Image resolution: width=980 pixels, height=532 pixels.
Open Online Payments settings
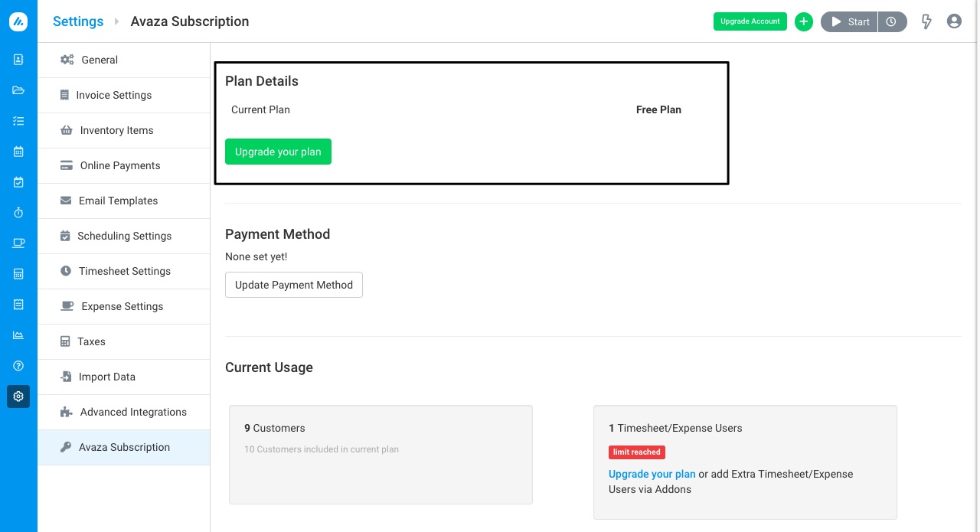tap(124, 165)
